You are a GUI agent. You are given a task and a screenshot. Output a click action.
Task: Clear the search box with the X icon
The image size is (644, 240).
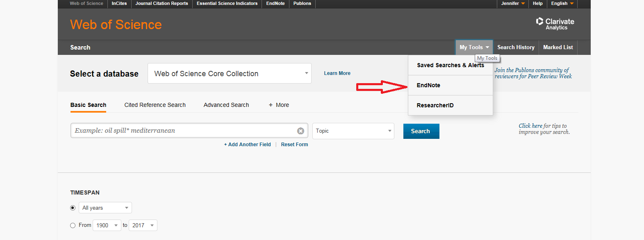pyautogui.click(x=300, y=131)
